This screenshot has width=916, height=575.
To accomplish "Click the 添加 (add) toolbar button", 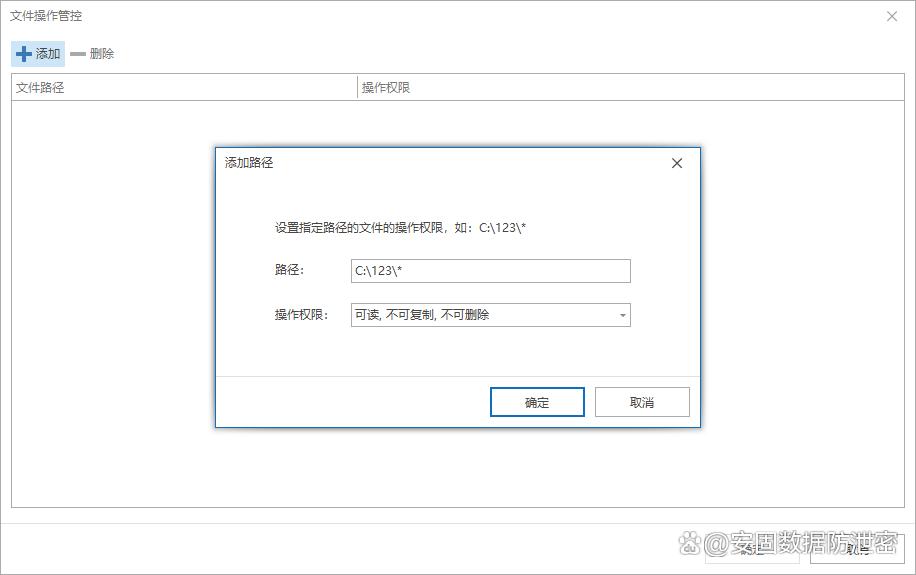I will tap(38, 54).
